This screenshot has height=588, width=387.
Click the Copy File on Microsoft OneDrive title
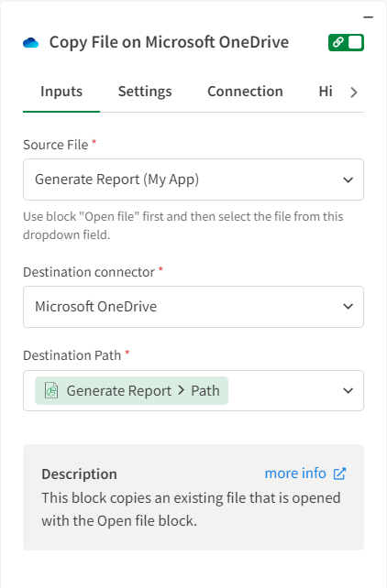coord(169,42)
